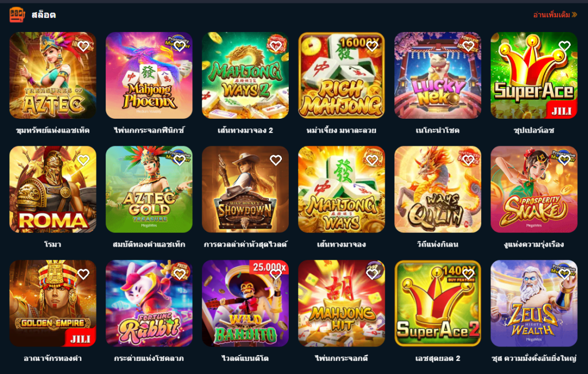This screenshot has width=588, height=374.
Task: Launch Mahjong Ways 2 game
Action: tap(245, 75)
